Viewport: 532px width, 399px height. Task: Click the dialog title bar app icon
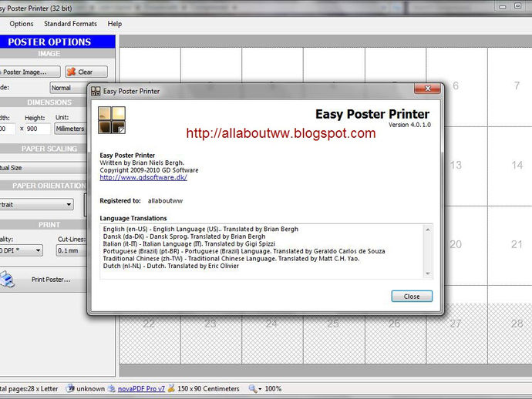click(96, 91)
